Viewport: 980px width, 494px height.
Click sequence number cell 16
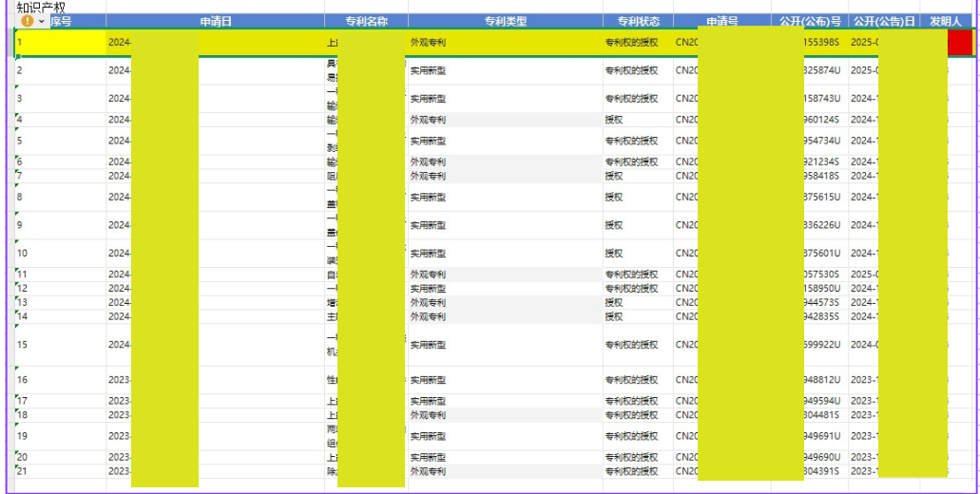(x=61, y=380)
